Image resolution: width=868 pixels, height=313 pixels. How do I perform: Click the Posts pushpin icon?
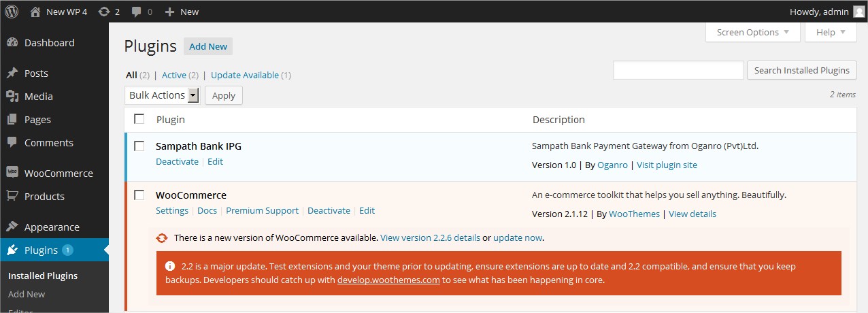pyautogui.click(x=12, y=73)
